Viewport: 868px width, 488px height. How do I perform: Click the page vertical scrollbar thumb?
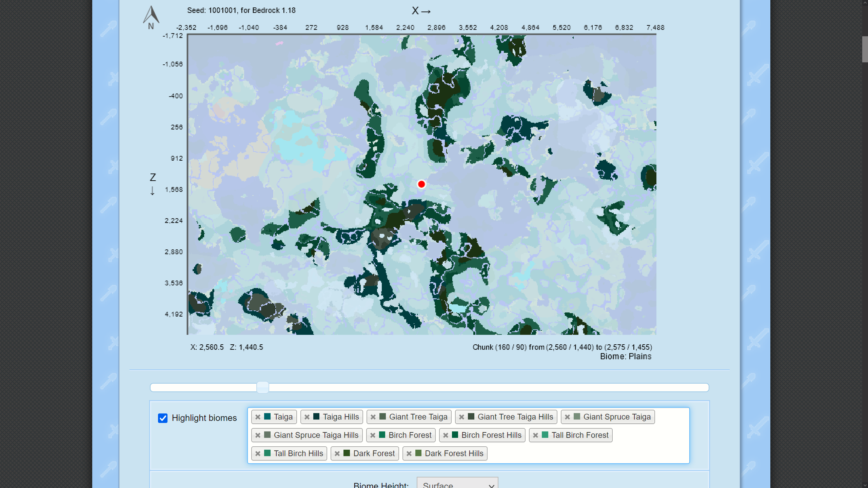(864, 49)
